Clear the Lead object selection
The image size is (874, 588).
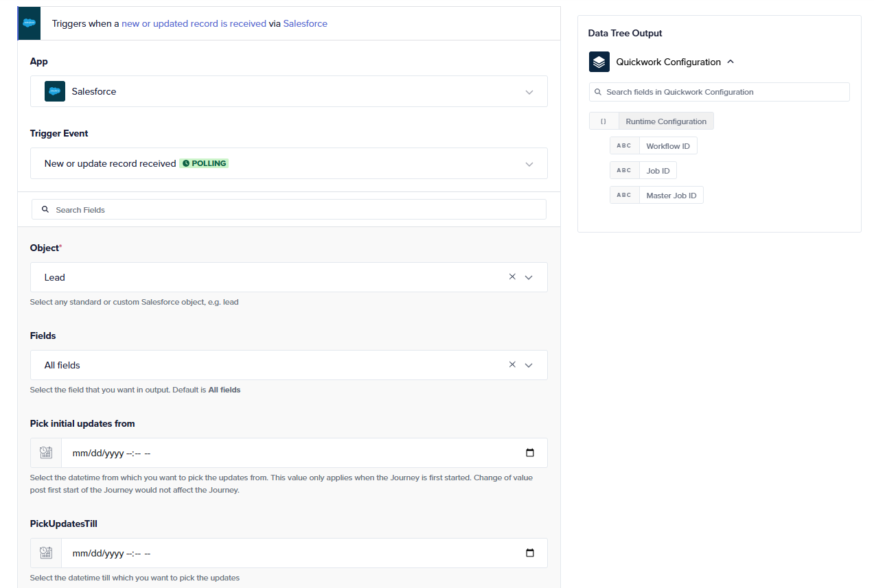[512, 277]
